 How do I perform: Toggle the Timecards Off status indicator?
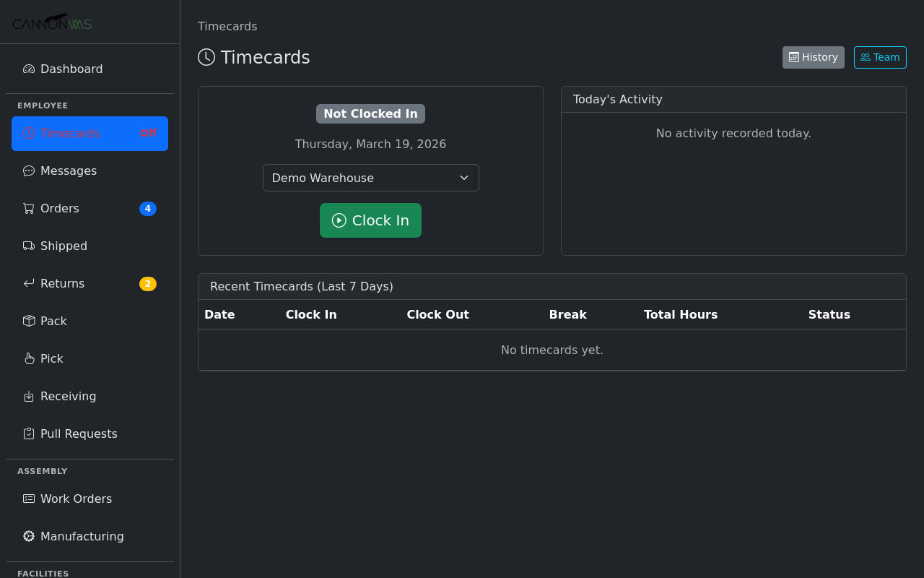click(x=149, y=133)
